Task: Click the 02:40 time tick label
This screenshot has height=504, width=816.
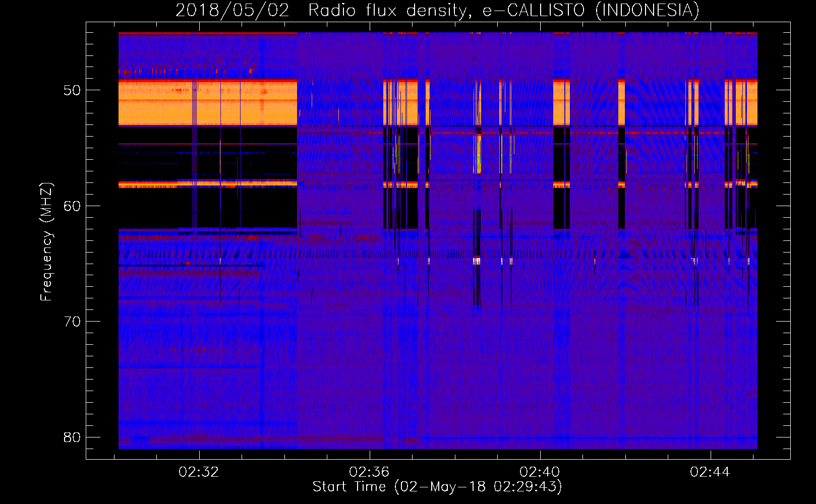Action: tap(540, 472)
